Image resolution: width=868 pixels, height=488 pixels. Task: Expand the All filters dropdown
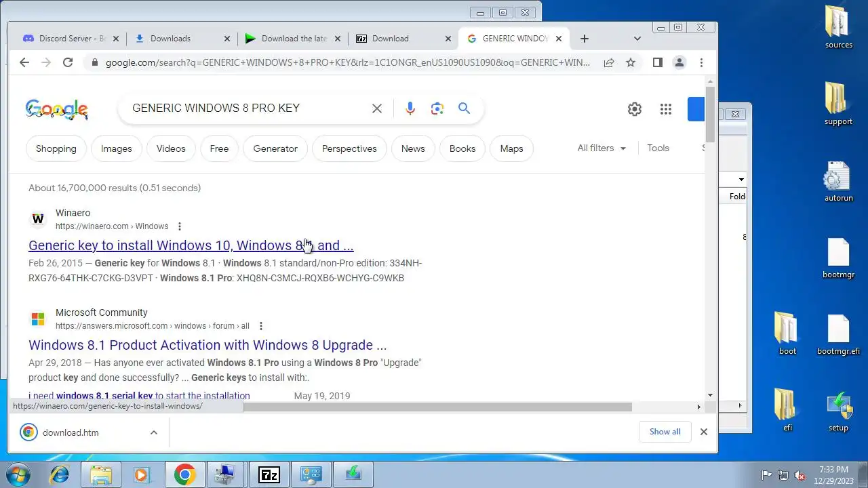(602, 148)
